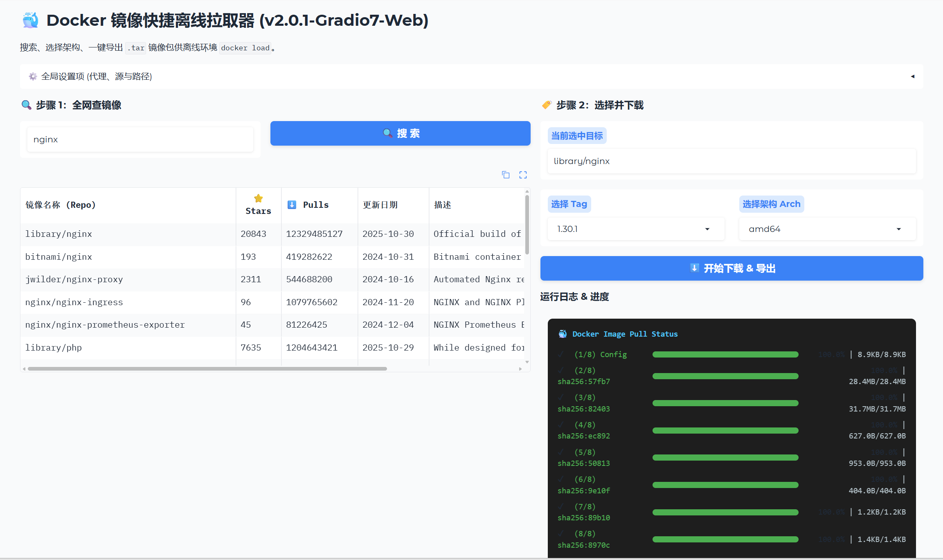Click the sha256:57fb7 progress bar

pyautogui.click(x=725, y=376)
